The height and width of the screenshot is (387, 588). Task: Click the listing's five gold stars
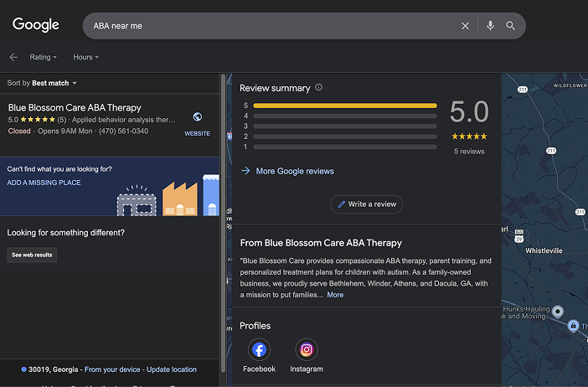(x=38, y=120)
